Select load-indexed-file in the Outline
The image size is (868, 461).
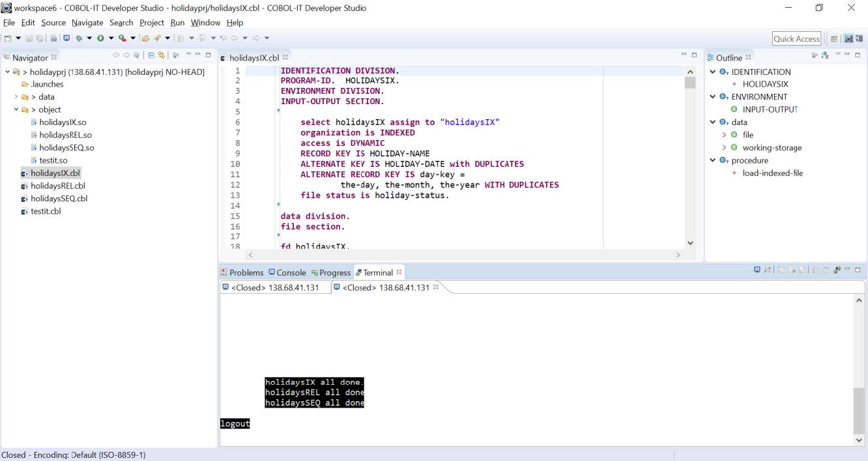772,173
